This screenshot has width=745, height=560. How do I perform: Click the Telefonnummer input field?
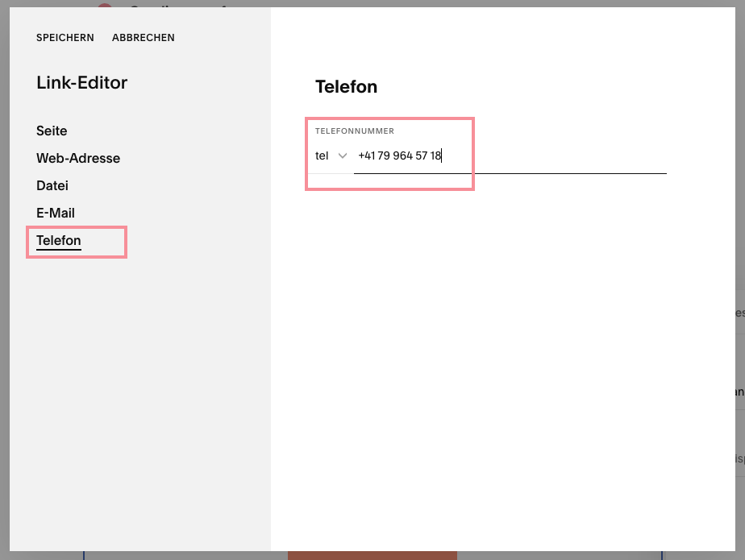pos(484,156)
